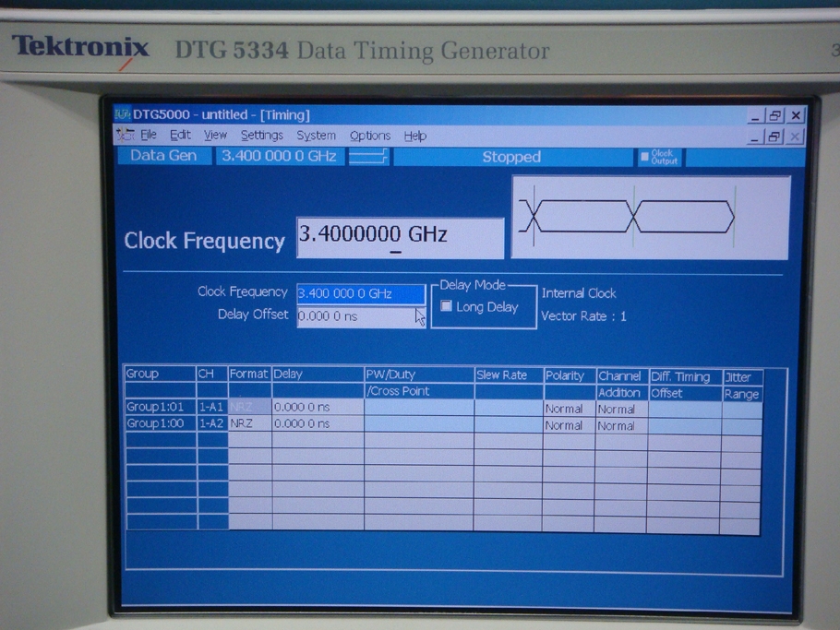
Task: Click the Jitter Range column header
Action: pyautogui.click(x=742, y=386)
